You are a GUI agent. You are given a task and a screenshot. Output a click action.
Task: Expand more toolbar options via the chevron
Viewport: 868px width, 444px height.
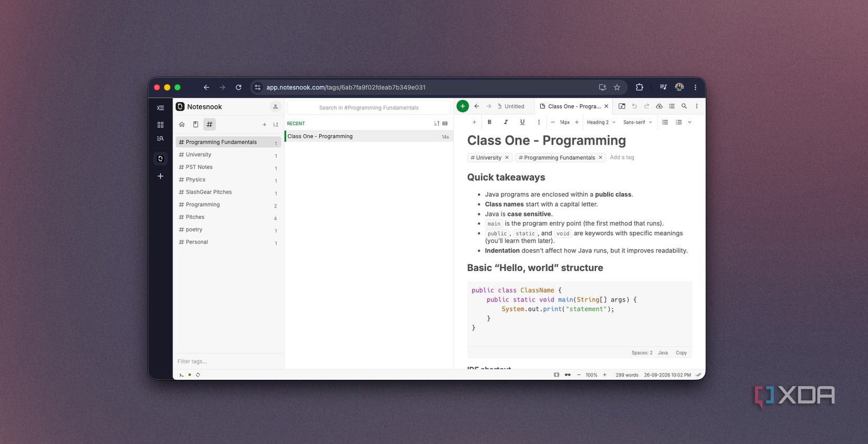pyautogui.click(x=690, y=122)
